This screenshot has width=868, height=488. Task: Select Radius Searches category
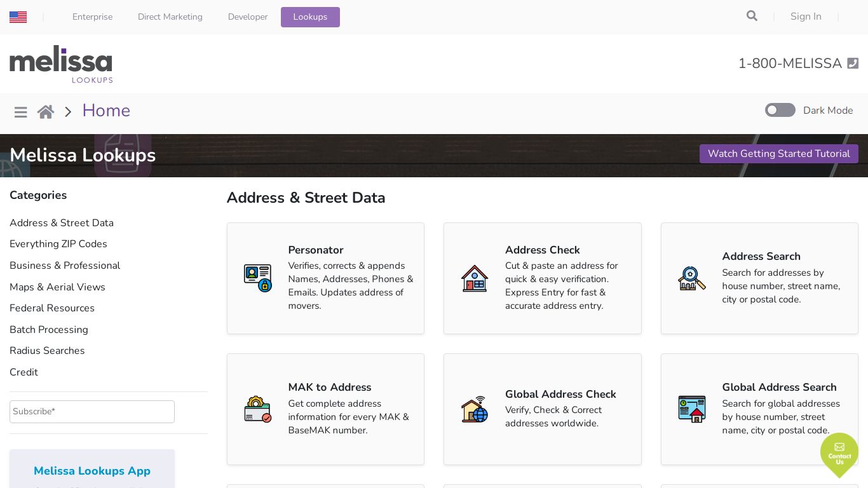tap(47, 351)
